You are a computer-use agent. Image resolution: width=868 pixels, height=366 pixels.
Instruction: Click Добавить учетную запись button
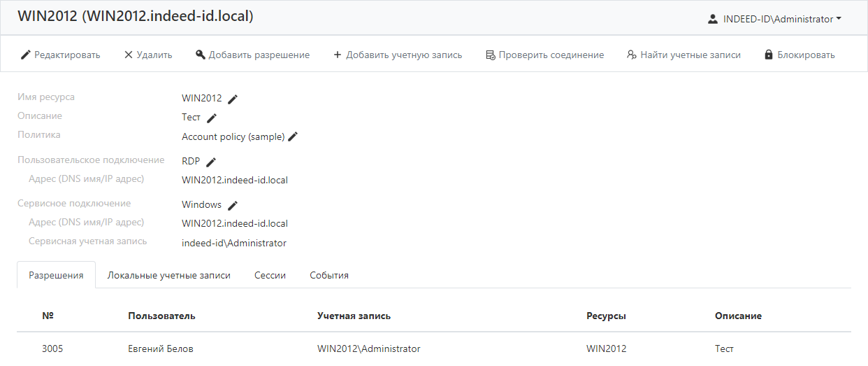(398, 55)
